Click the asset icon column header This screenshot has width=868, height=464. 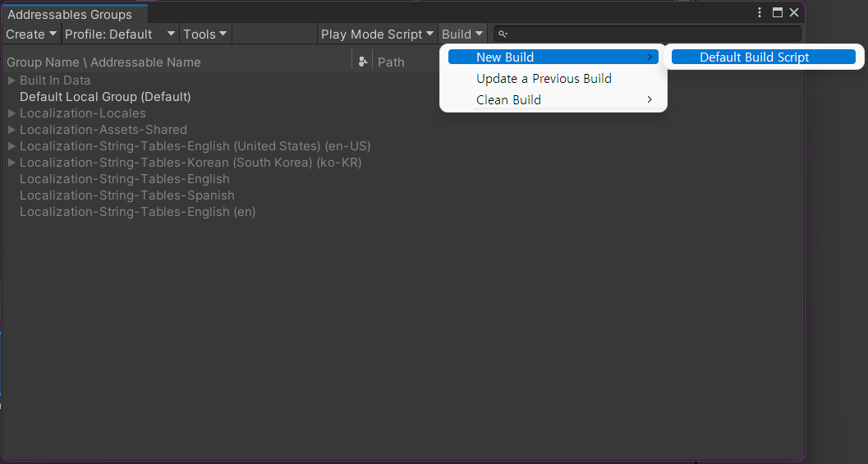[363, 62]
